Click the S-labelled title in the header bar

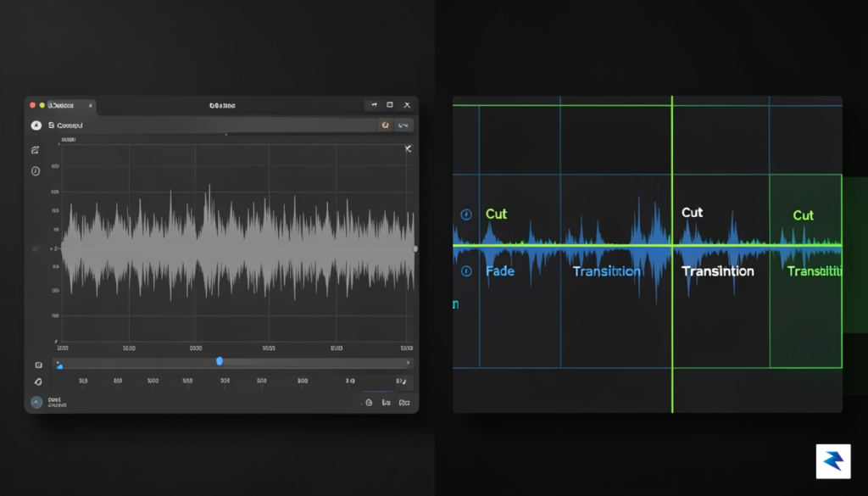(65, 125)
